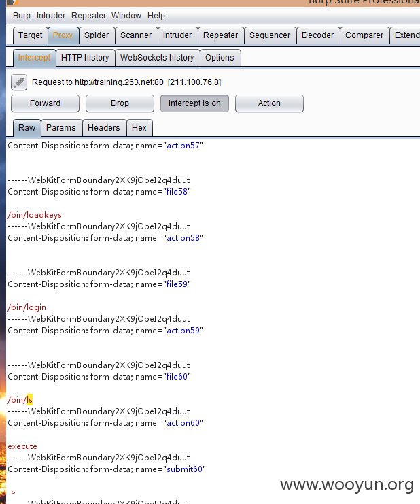Switch to the Headers view tab
Viewport: 420px width, 504px height.
104,128
